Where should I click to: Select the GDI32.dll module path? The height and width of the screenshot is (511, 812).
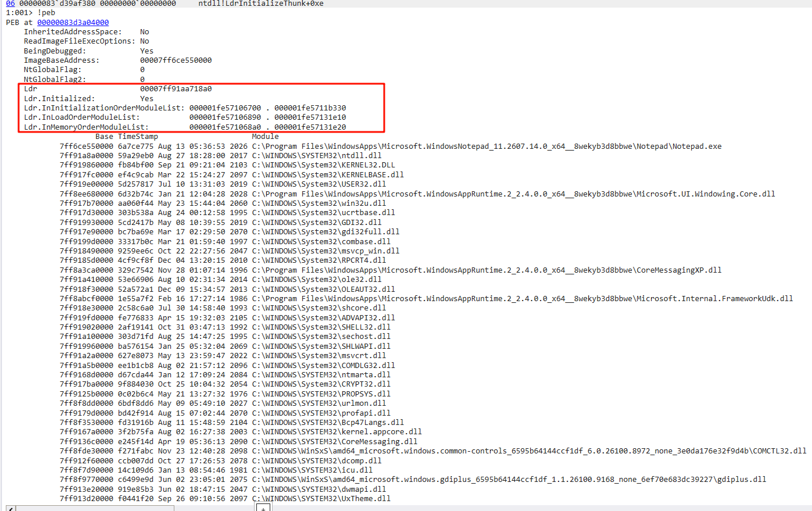click(317, 222)
